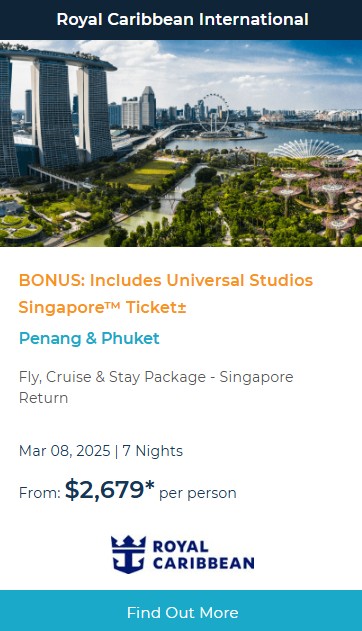Click the $2,679 price amount
The width and height of the screenshot is (362, 631).
(x=109, y=490)
